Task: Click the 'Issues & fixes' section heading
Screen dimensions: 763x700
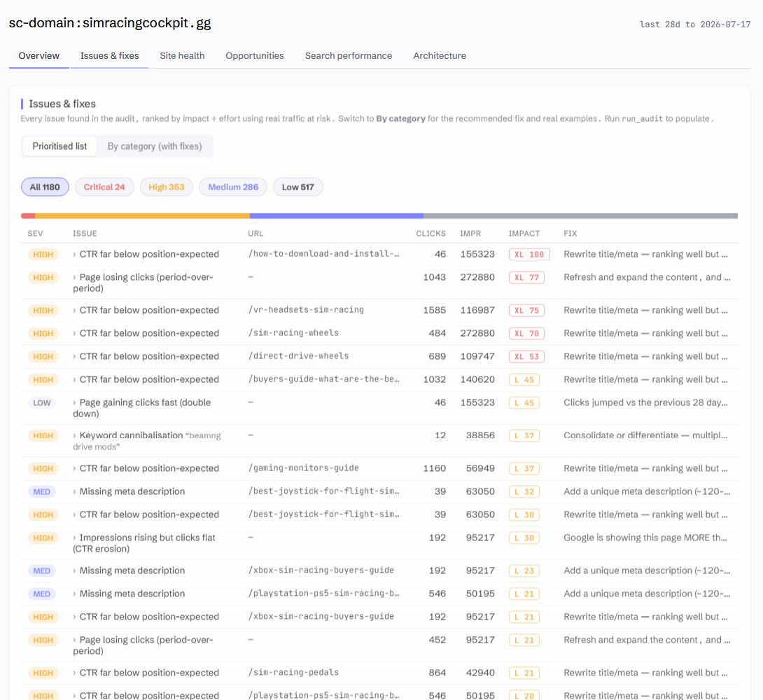Action: tap(62, 104)
